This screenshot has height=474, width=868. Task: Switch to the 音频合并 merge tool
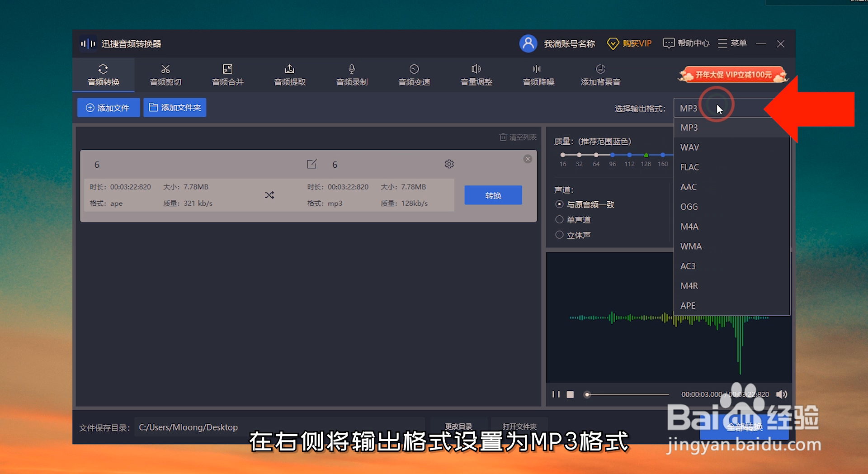pos(227,75)
